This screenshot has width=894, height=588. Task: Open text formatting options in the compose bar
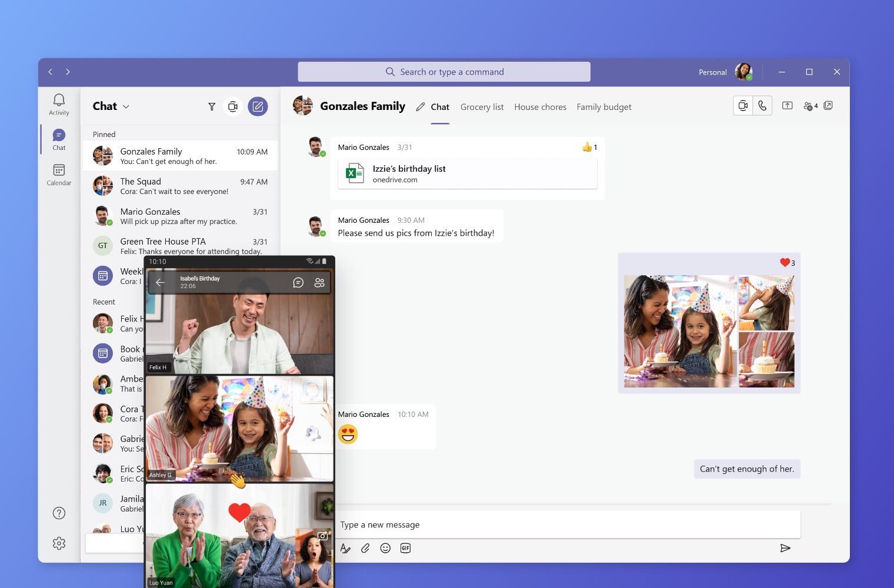(346, 548)
